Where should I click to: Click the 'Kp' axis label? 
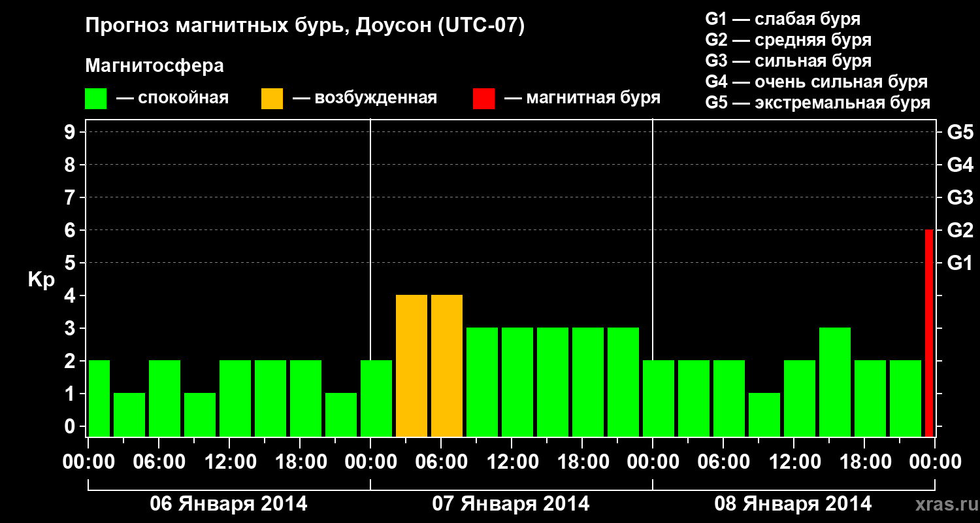click(41, 279)
